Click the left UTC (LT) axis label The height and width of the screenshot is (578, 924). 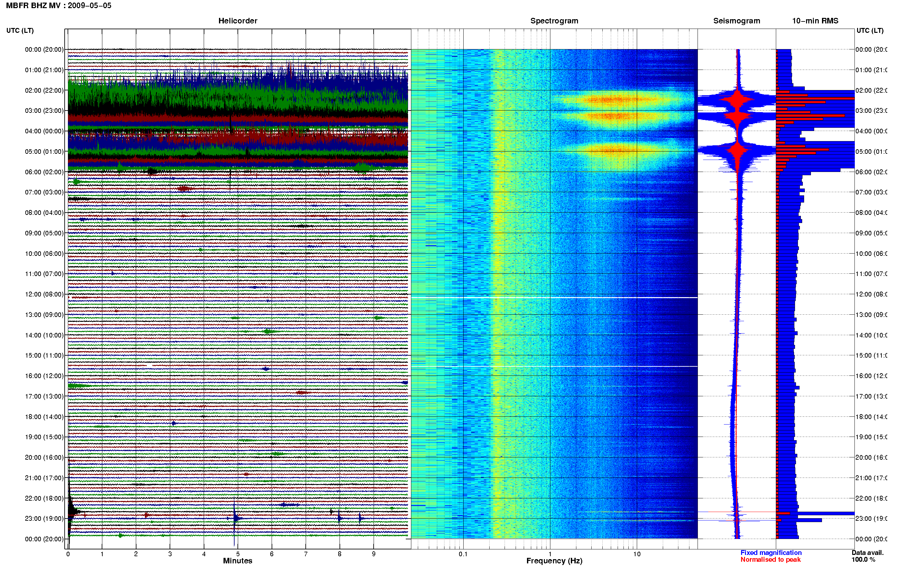coord(20,31)
